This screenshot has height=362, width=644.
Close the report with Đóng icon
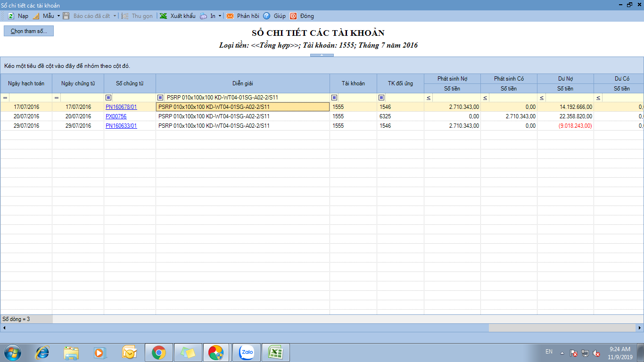[x=293, y=16]
